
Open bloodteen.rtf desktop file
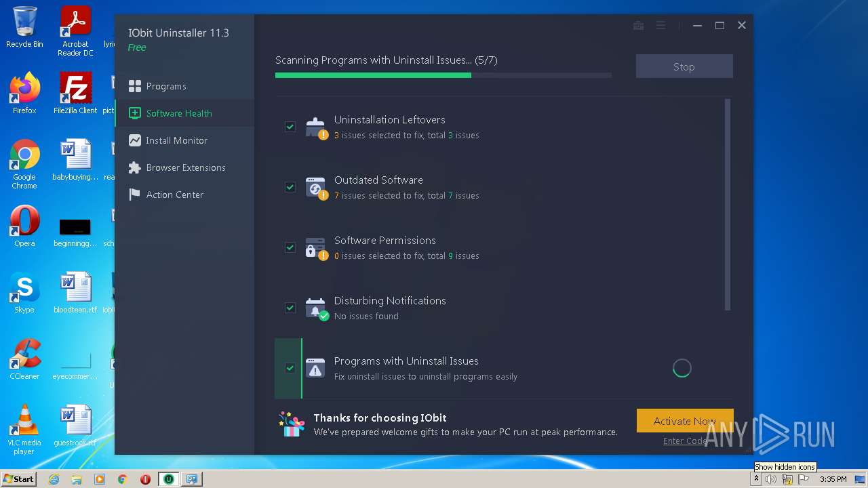coord(75,293)
